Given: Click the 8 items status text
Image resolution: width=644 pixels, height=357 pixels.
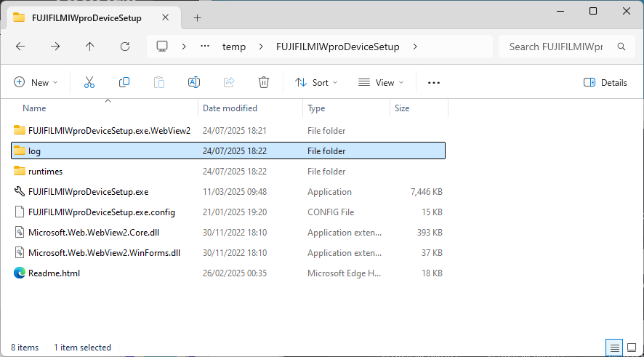Looking at the screenshot, I should [x=25, y=348].
